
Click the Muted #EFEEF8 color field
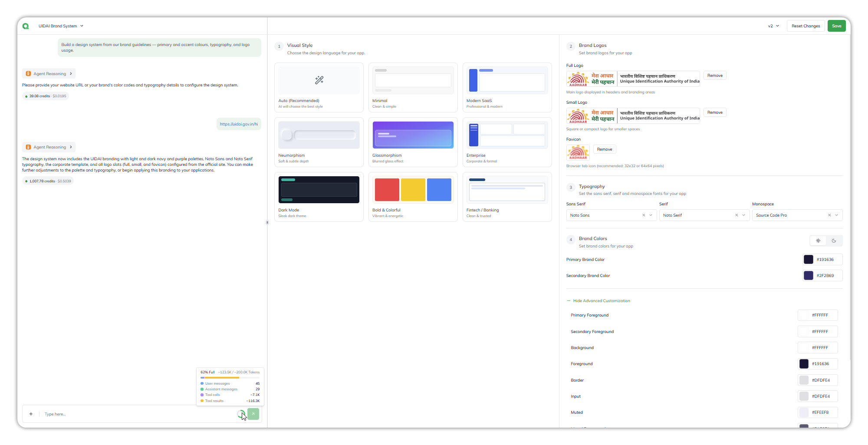coord(818,412)
